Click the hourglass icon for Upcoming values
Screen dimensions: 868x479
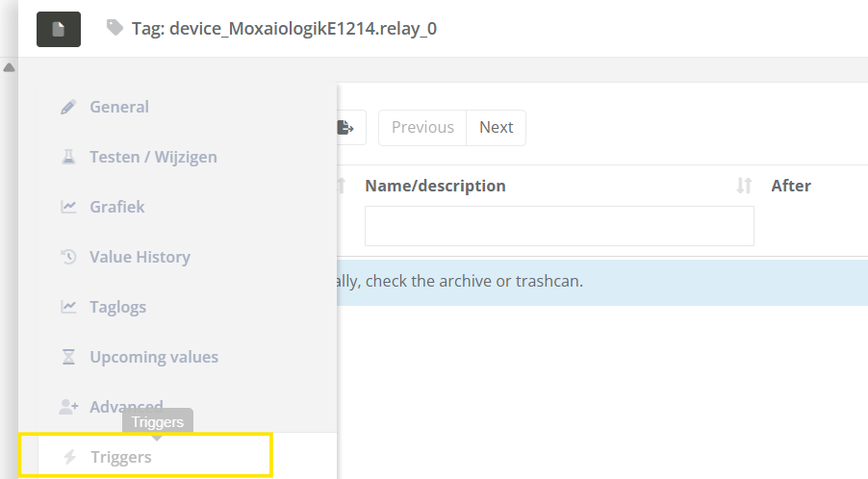coord(68,357)
